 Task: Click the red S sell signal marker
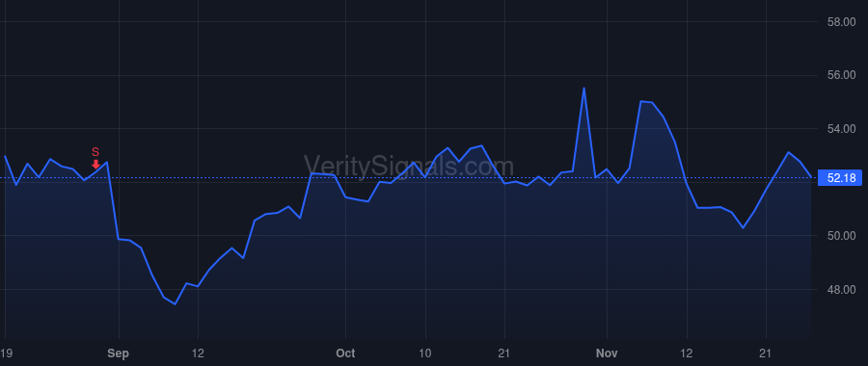coord(95,158)
